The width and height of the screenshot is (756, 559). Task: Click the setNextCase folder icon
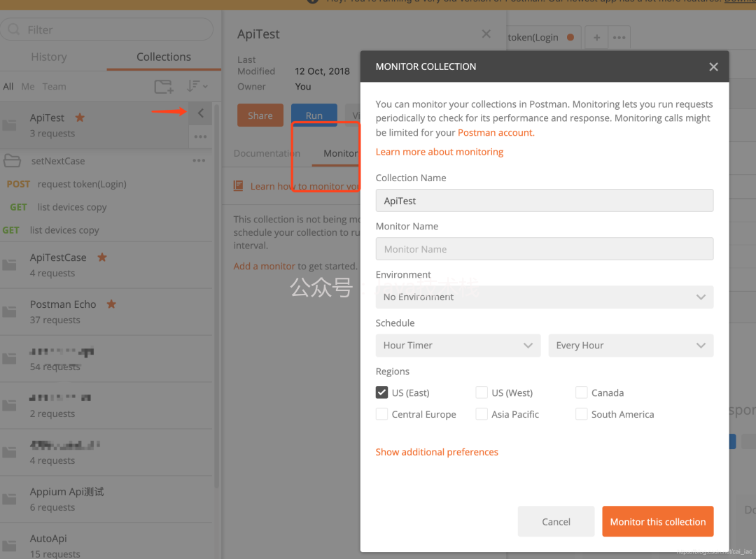click(x=12, y=160)
